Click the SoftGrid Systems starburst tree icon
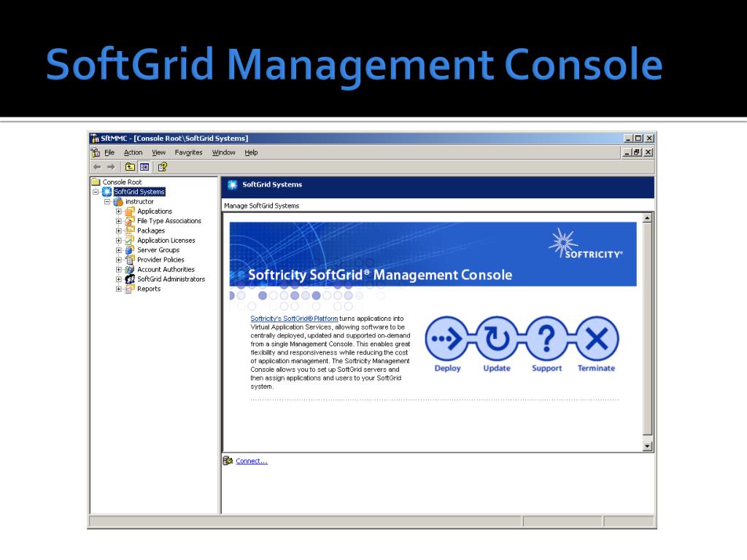Image resolution: width=747 pixels, height=560 pixels. 107,192
